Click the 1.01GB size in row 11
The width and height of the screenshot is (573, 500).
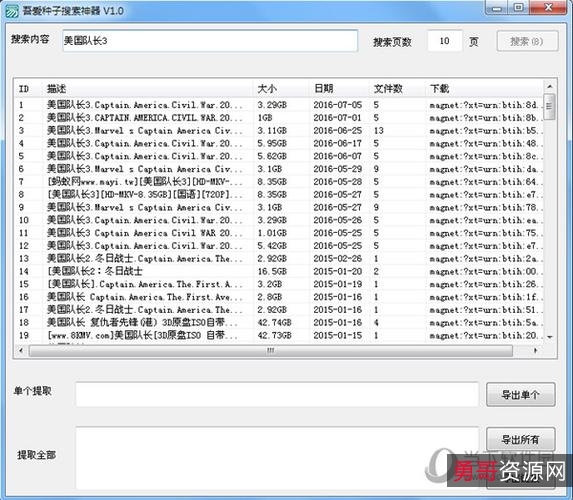point(272,233)
